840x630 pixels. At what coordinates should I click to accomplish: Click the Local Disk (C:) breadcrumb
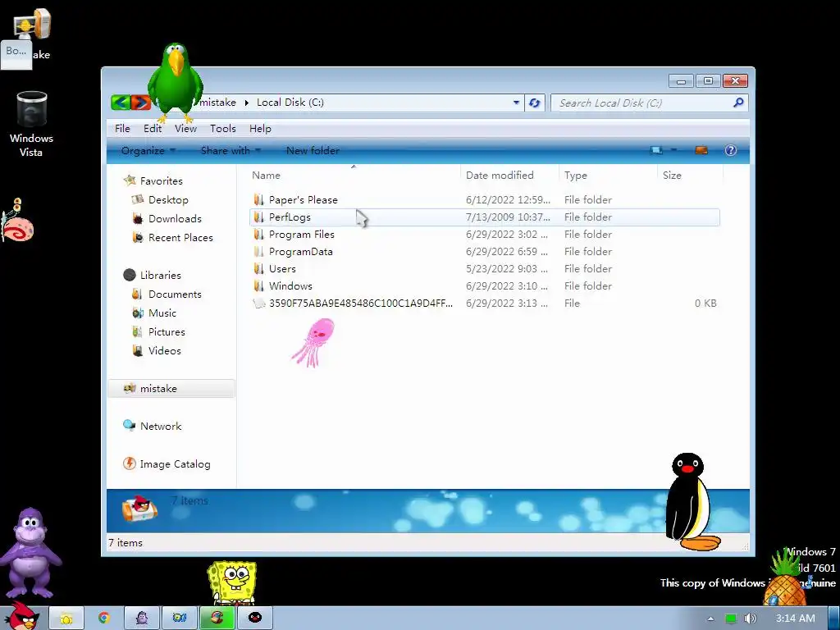tap(290, 103)
